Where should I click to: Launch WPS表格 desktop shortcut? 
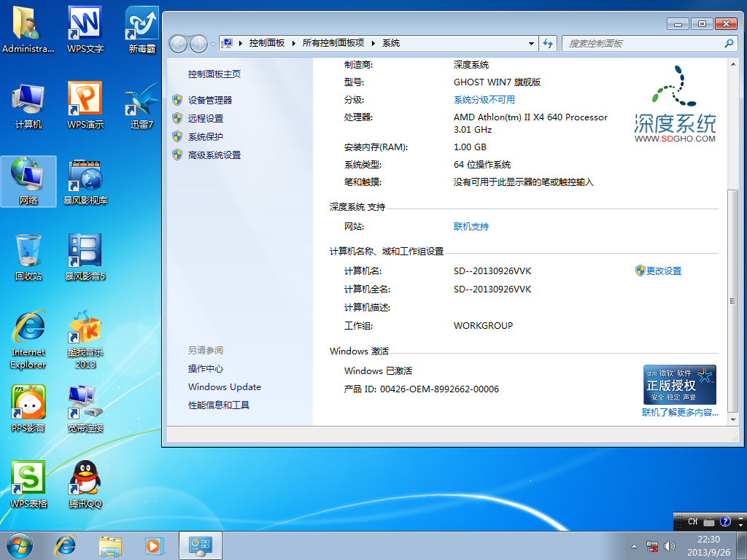point(28,484)
